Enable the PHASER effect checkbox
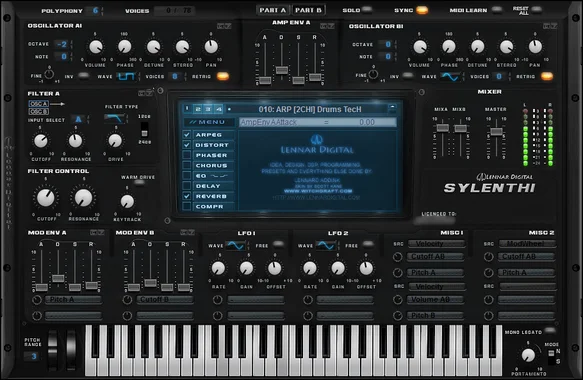583x380 pixels. [187, 155]
